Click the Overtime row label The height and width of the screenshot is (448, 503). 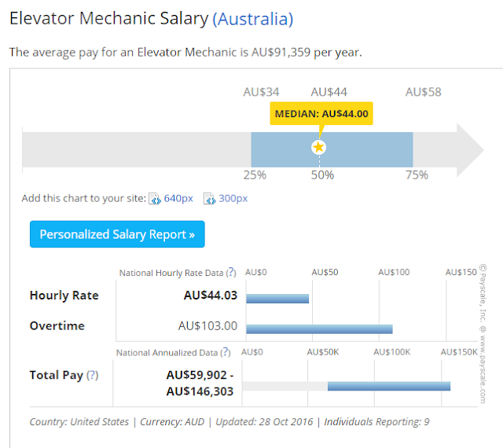[57, 325]
